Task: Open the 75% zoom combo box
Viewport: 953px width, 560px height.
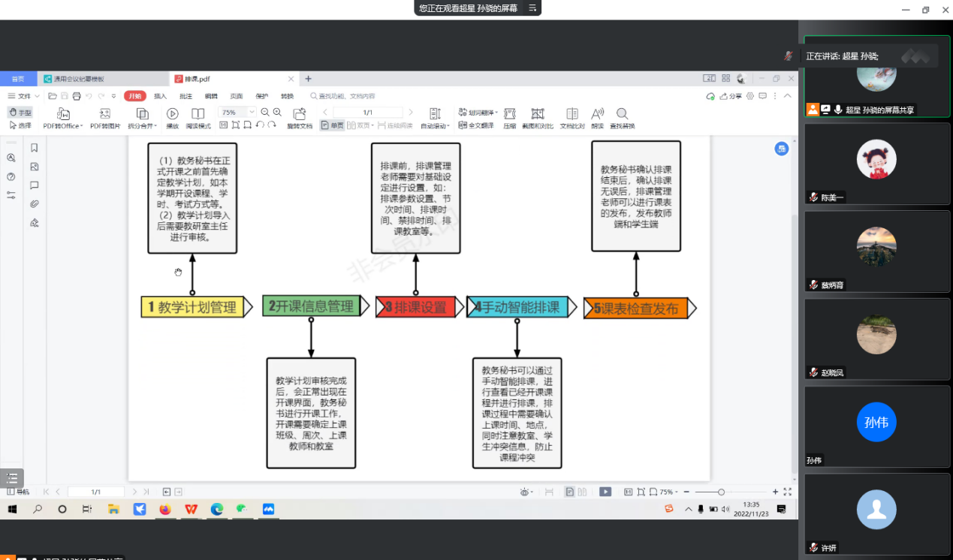Action: [237, 112]
